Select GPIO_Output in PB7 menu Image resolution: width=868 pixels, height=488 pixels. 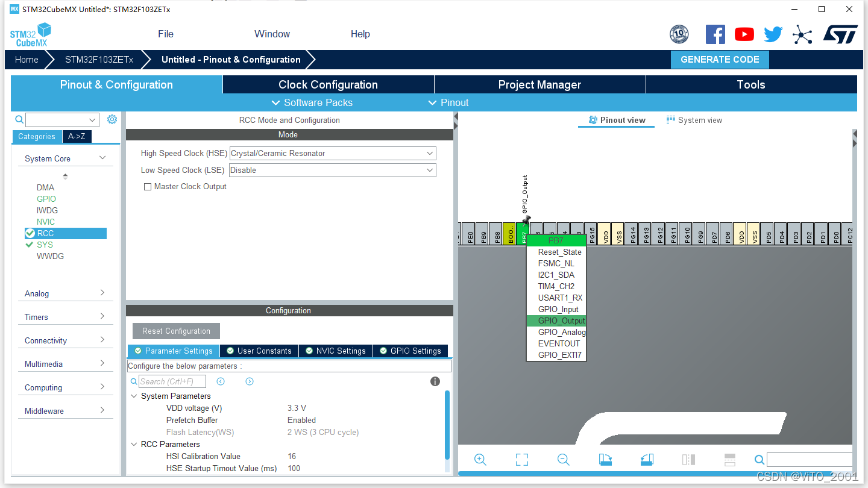tap(556, 321)
